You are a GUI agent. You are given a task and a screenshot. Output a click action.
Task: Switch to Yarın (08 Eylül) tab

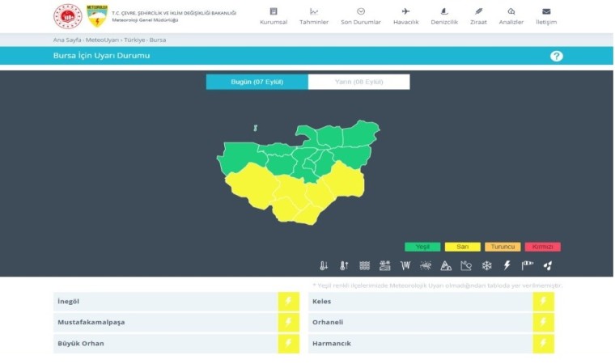(358, 82)
